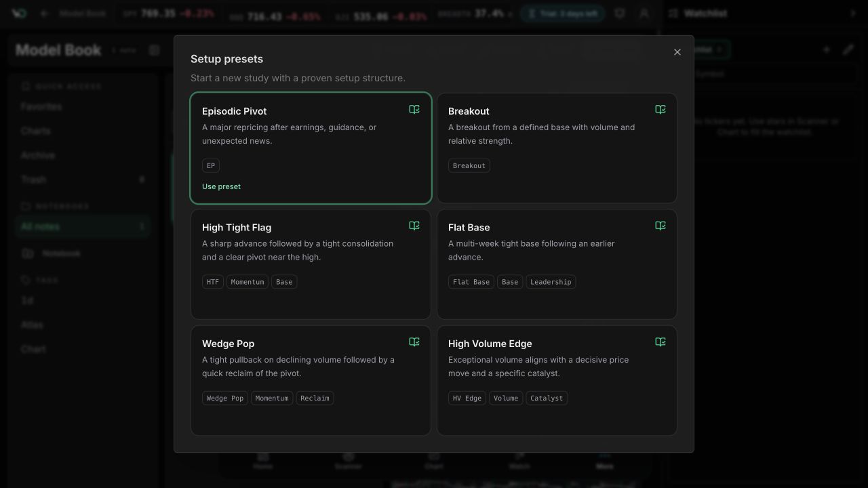Image resolution: width=868 pixels, height=488 pixels.
Task: Switch to the More bottom tab
Action: [x=605, y=462]
